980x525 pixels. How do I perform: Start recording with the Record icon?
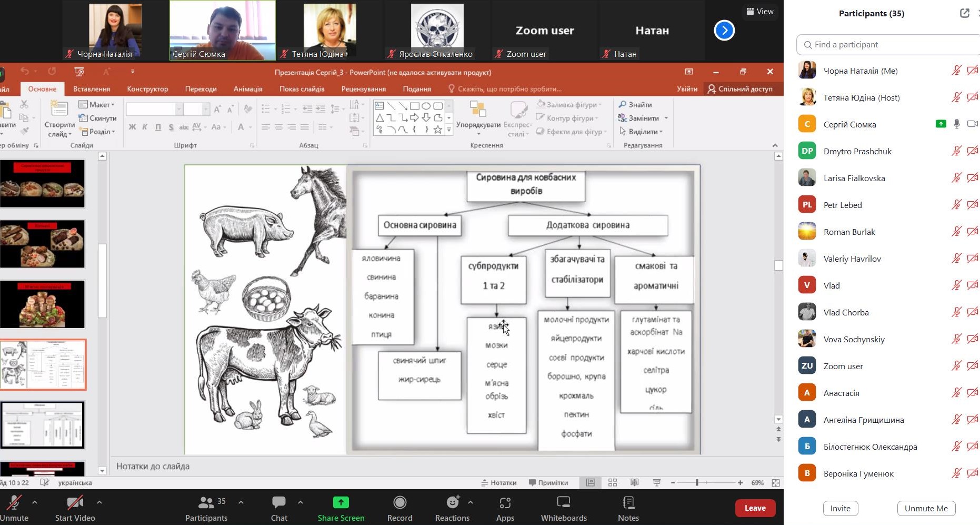click(x=399, y=502)
